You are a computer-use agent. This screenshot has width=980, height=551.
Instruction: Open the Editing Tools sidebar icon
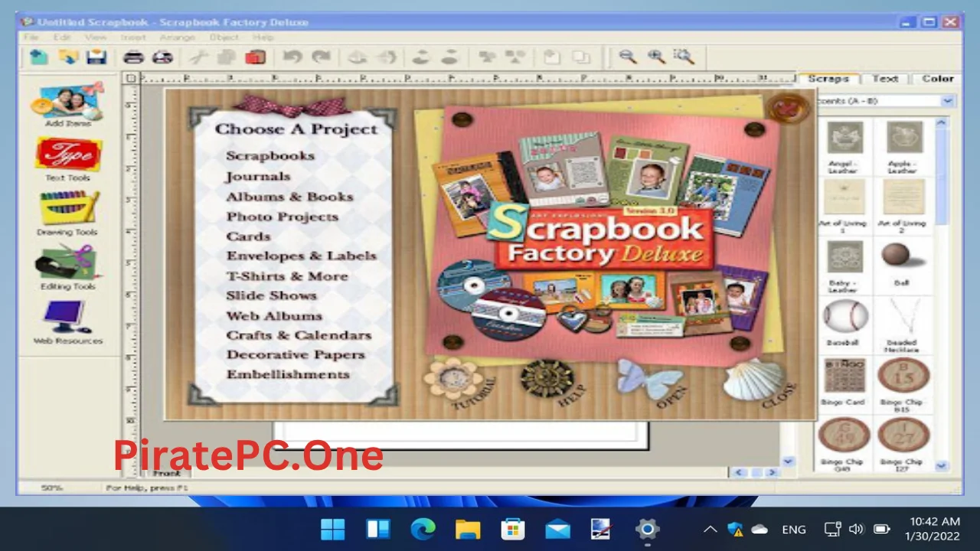pos(67,268)
